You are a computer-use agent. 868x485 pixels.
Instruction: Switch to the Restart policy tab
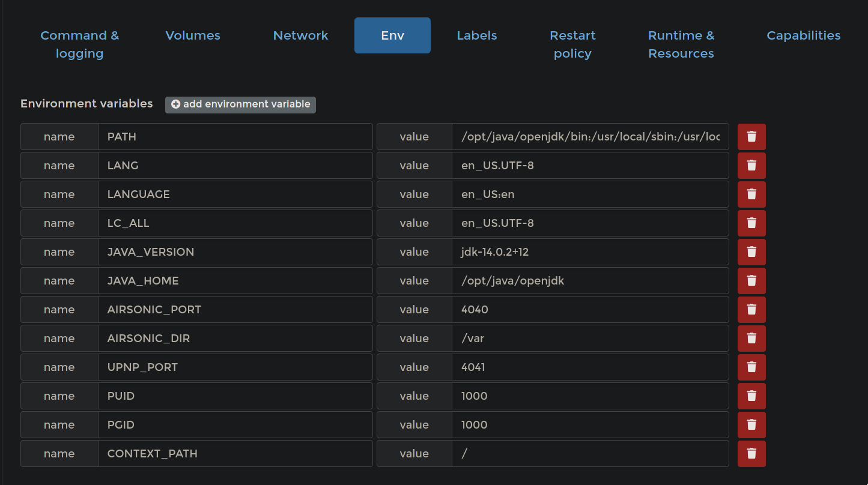572,44
